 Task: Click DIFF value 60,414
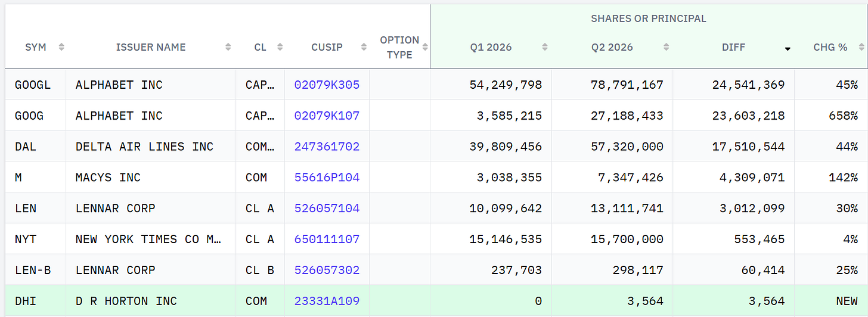763,270
